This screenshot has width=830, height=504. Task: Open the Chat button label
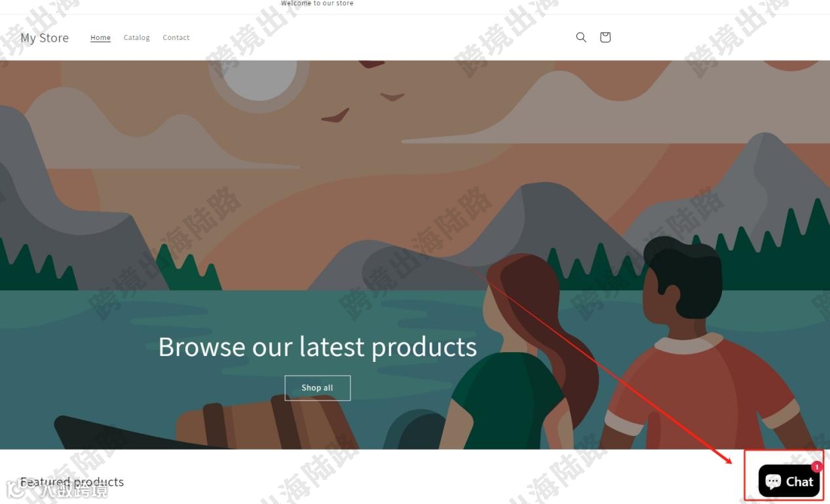pos(799,482)
